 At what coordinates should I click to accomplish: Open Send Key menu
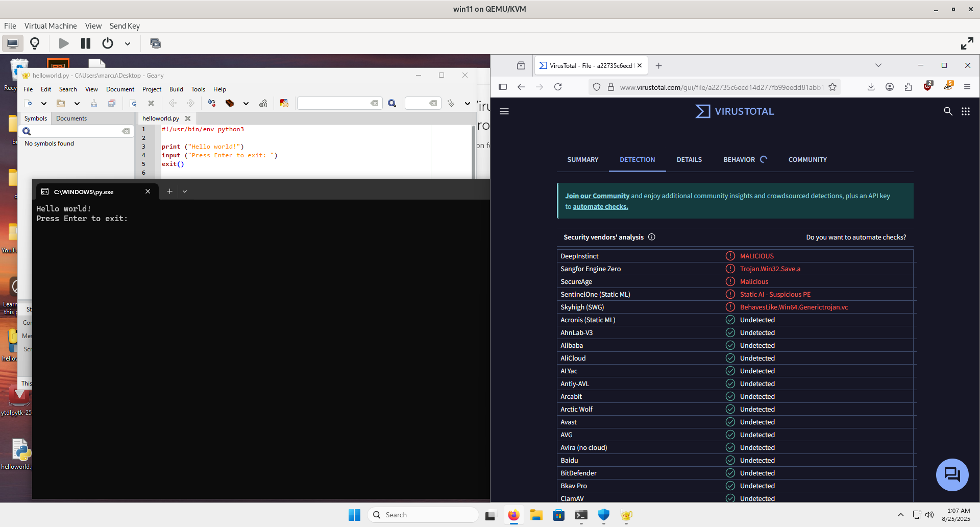[x=125, y=26]
